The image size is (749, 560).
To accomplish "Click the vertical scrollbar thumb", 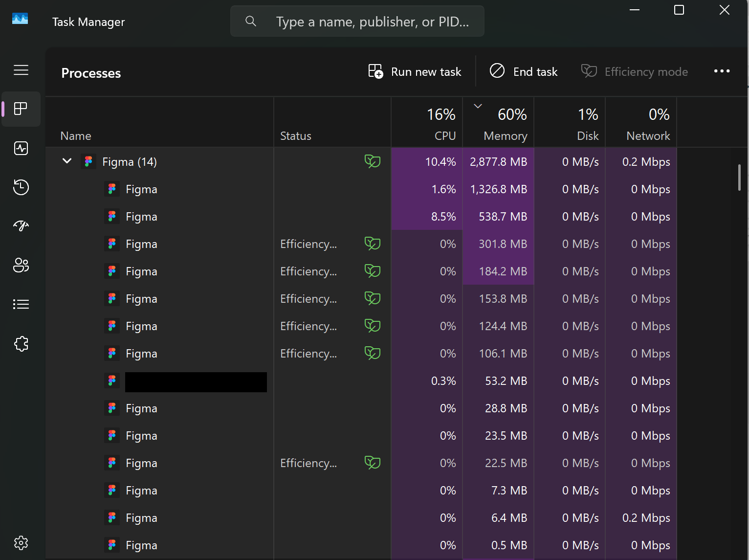I will 739,178.
